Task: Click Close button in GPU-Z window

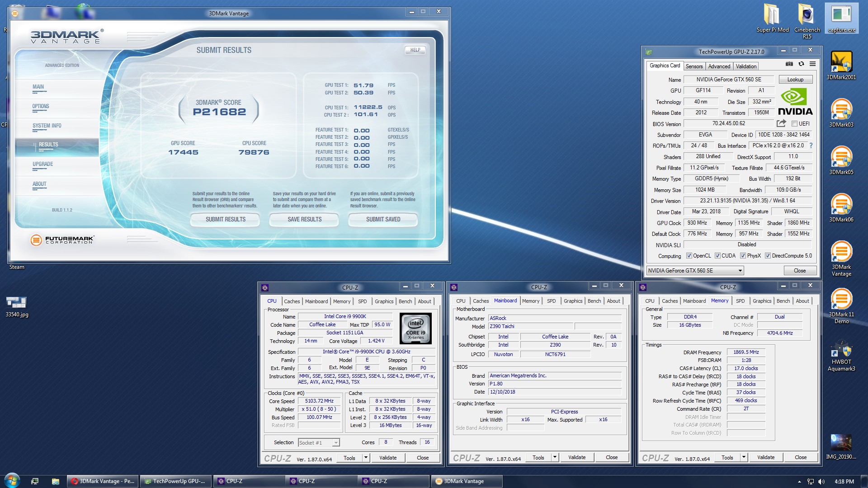Action: pos(799,271)
